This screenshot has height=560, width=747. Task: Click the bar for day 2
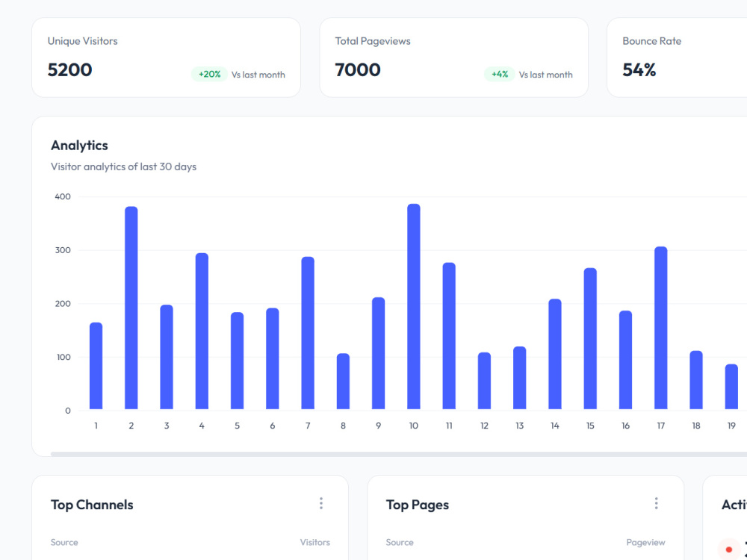click(131, 308)
